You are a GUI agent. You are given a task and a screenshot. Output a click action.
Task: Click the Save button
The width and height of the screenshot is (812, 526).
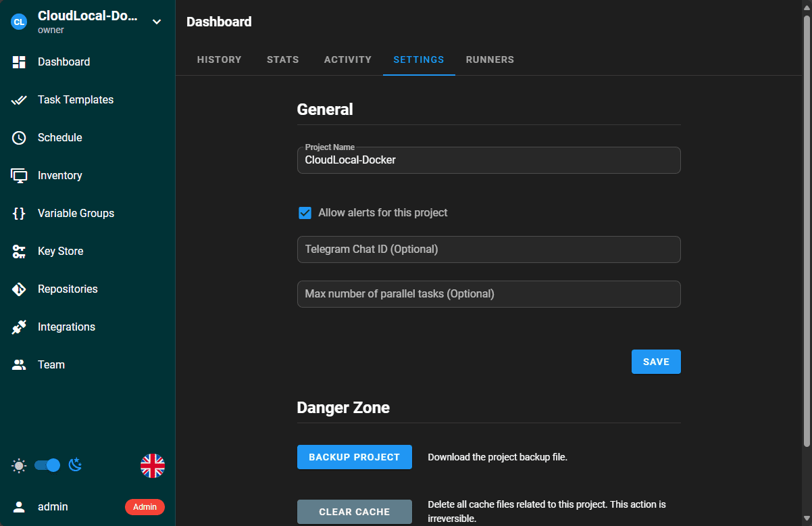[x=656, y=362]
